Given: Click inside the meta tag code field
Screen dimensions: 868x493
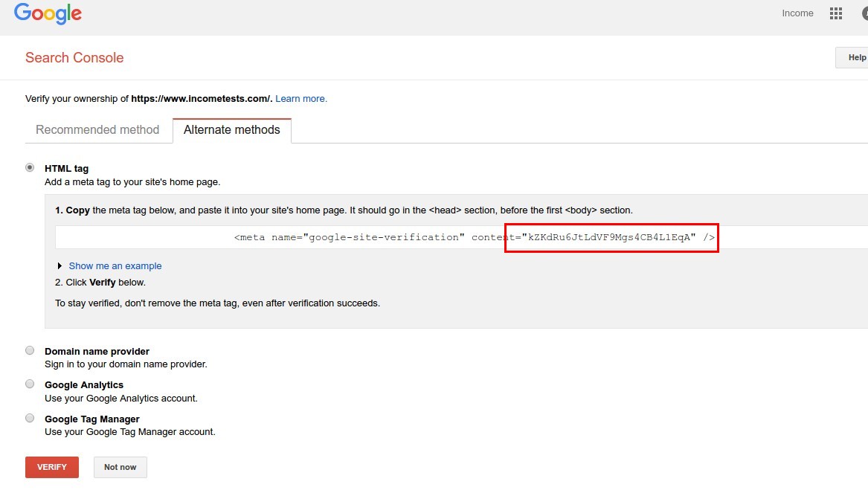Looking at the screenshot, I should 462,237.
